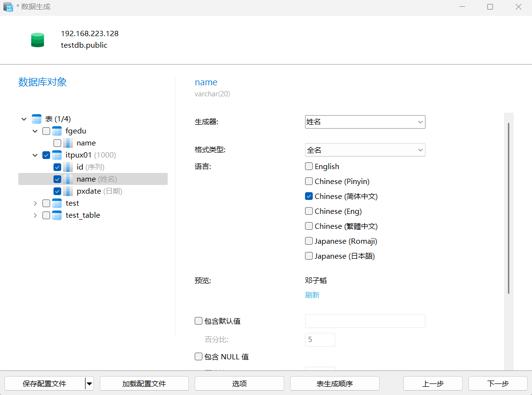
Task: Click the fgedu table icon
Action: click(57, 131)
